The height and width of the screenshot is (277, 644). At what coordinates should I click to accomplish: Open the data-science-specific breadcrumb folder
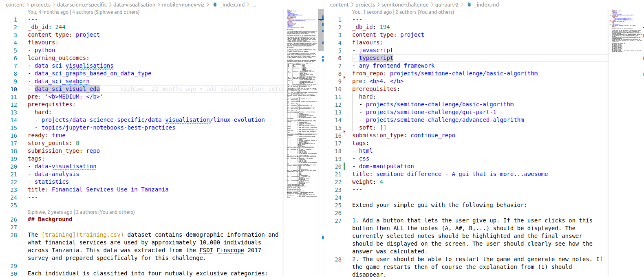(x=82, y=5)
